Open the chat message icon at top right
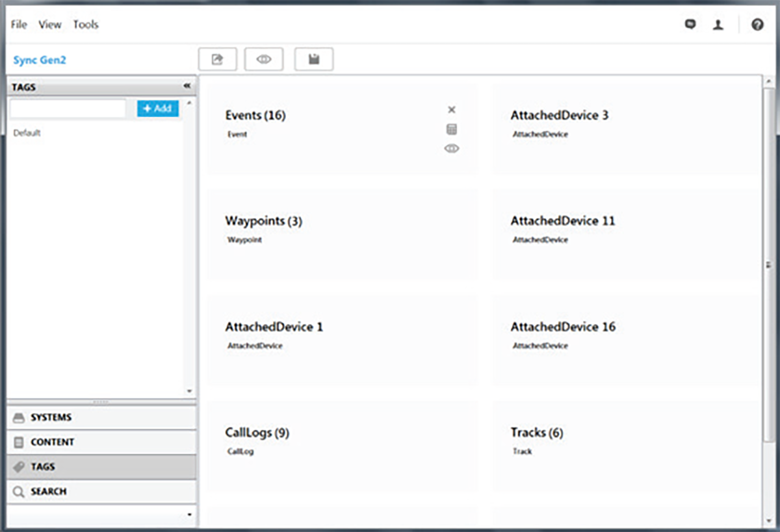Viewport: 780px width, 532px height. (690, 25)
